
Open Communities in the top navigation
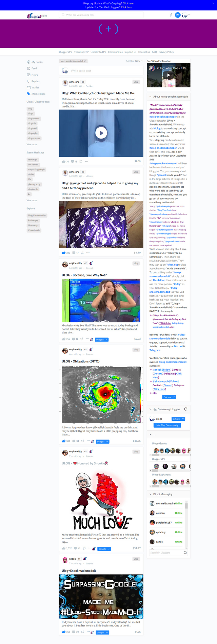[x=115, y=52]
